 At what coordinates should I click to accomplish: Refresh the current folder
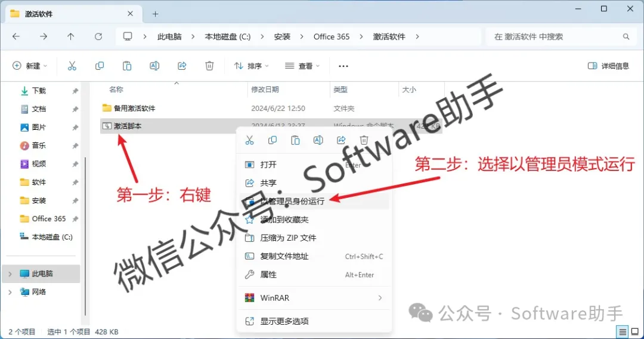(x=98, y=36)
